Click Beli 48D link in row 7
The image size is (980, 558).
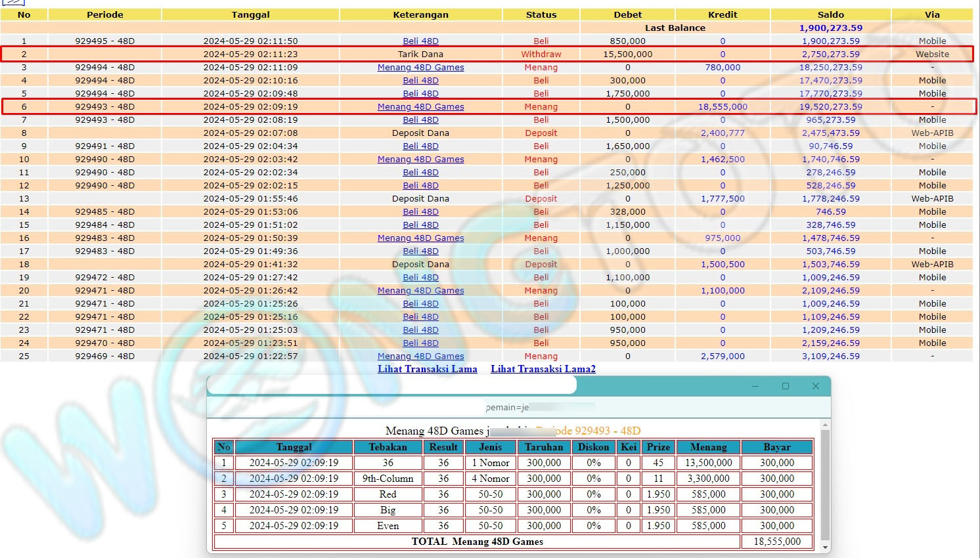pyautogui.click(x=420, y=120)
